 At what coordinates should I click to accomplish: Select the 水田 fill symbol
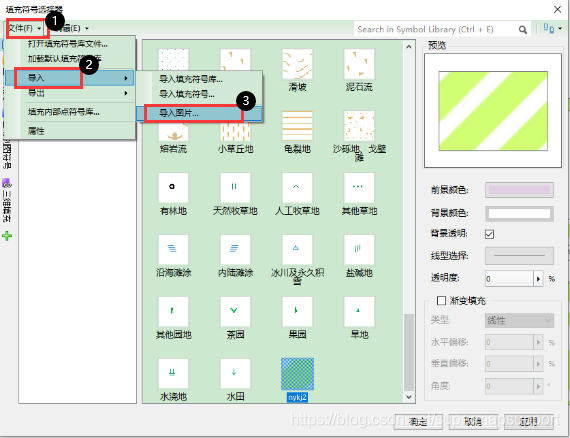235,379
